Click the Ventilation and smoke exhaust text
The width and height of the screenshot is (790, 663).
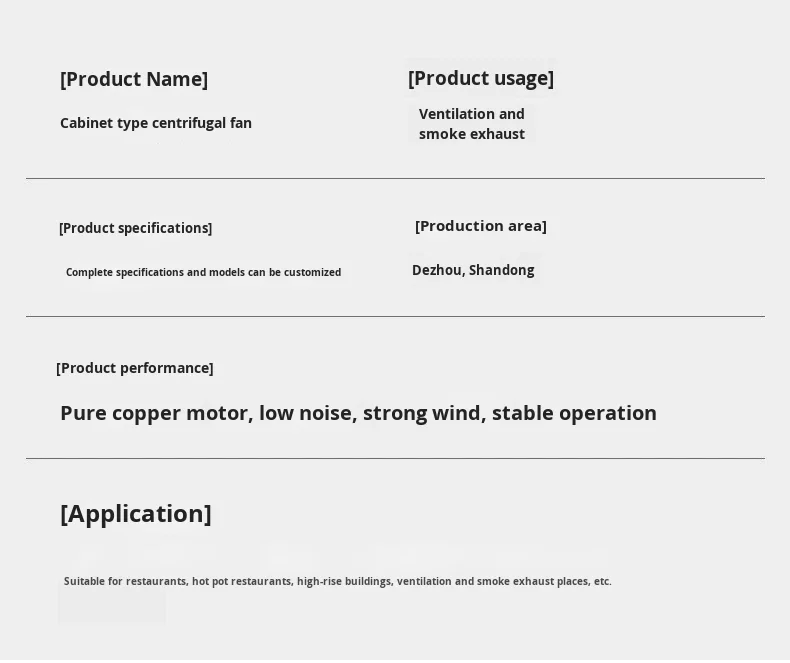pyautogui.click(x=472, y=124)
